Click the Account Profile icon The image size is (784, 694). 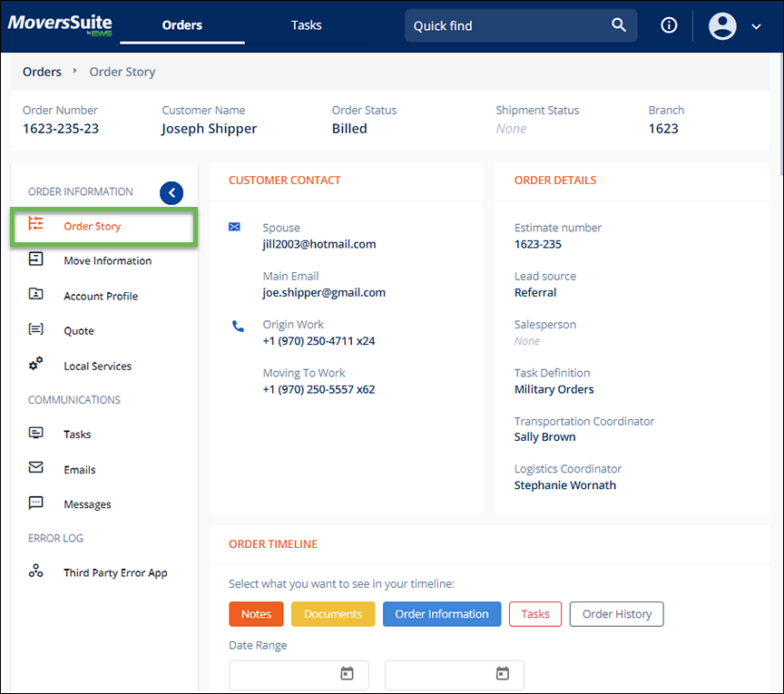pyautogui.click(x=34, y=295)
